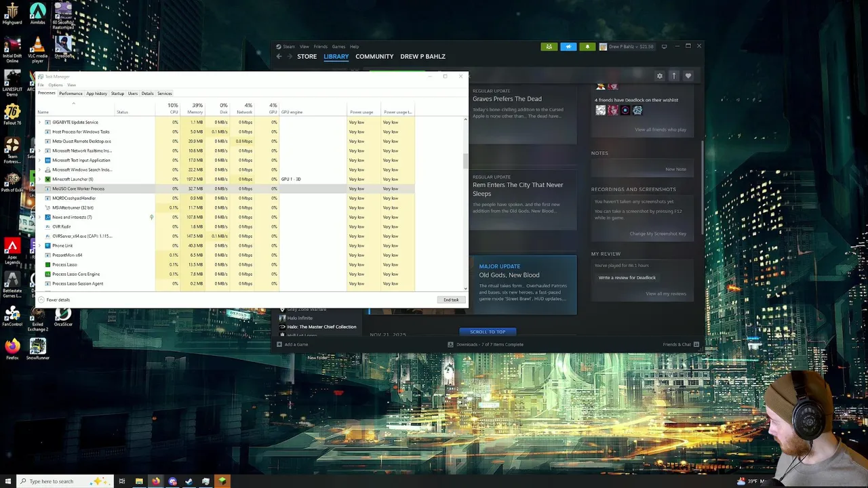The width and height of the screenshot is (868, 488).
Task: Open Steam big picture monitor icon
Action: coord(664,47)
